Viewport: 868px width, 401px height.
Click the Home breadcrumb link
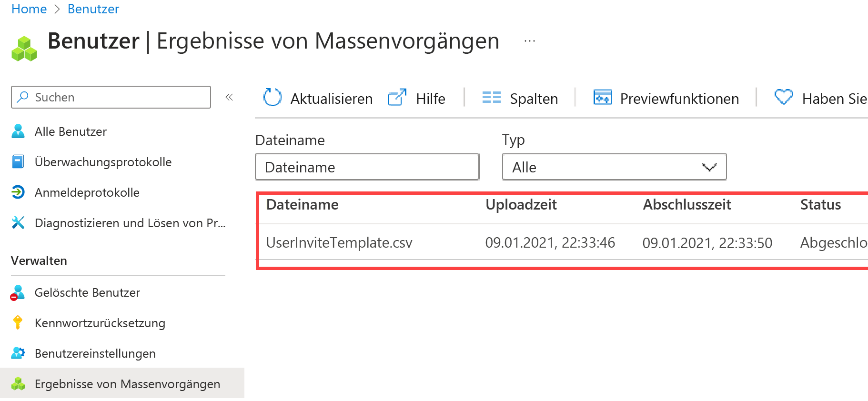pos(29,9)
